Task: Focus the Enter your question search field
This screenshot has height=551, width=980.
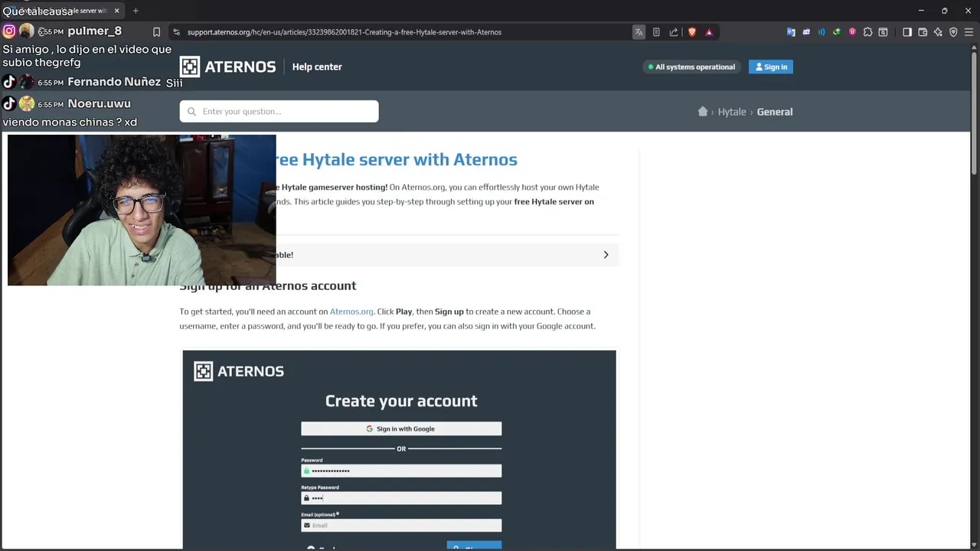Action: tap(279, 111)
